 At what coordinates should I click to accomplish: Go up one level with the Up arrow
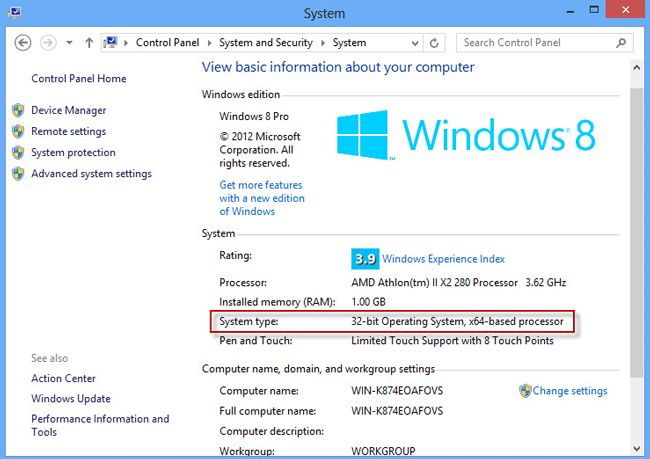(x=89, y=43)
